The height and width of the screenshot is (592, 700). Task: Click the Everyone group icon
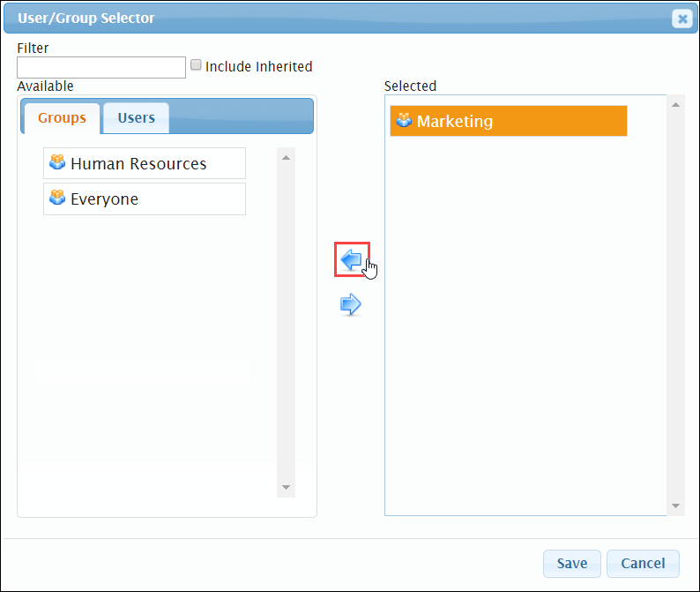(x=57, y=198)
